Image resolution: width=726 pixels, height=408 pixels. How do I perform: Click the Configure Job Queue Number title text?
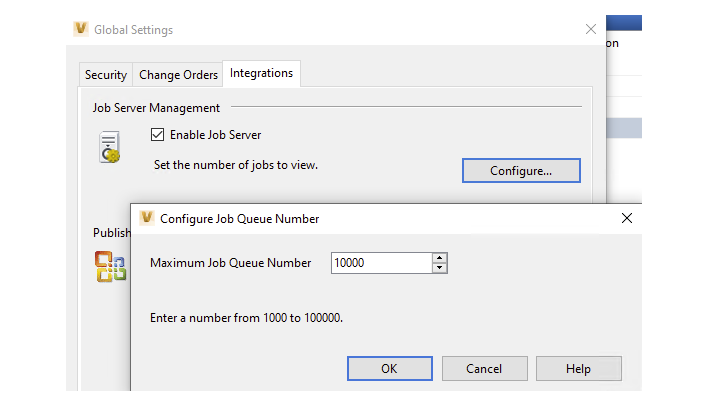pyautogui.click(x=240, y=218)
